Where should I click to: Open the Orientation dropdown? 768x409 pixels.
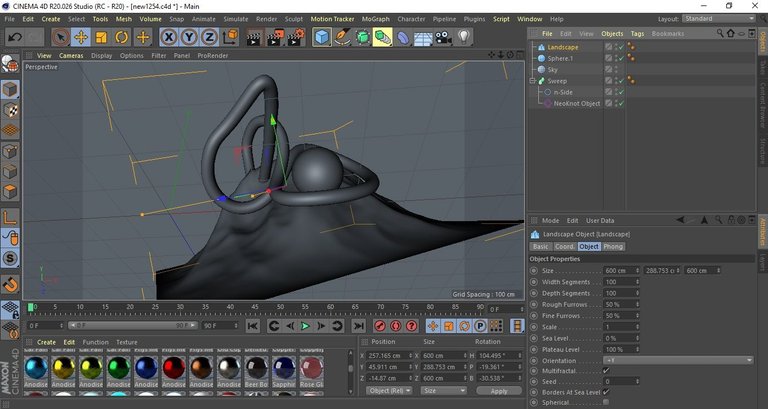pyautogui.click(x=678, y=361)
